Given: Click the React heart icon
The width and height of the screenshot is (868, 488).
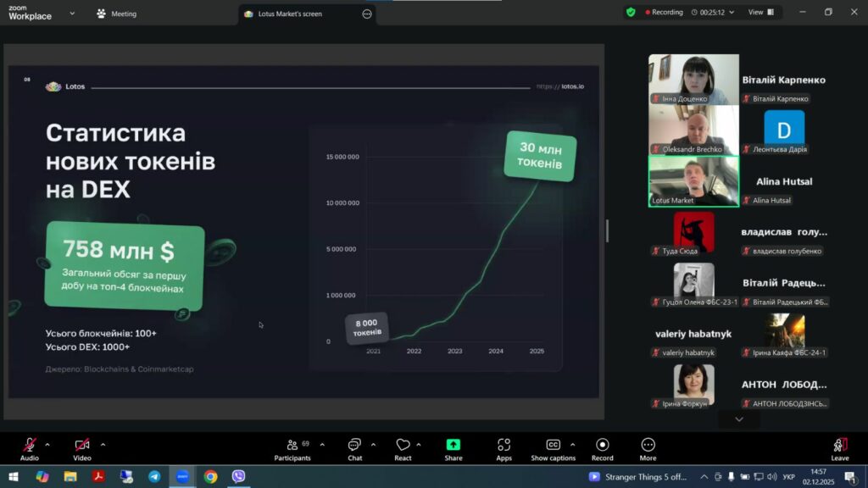Looking at the screenshot, I should pyautogui.click(x=403, y=446).
